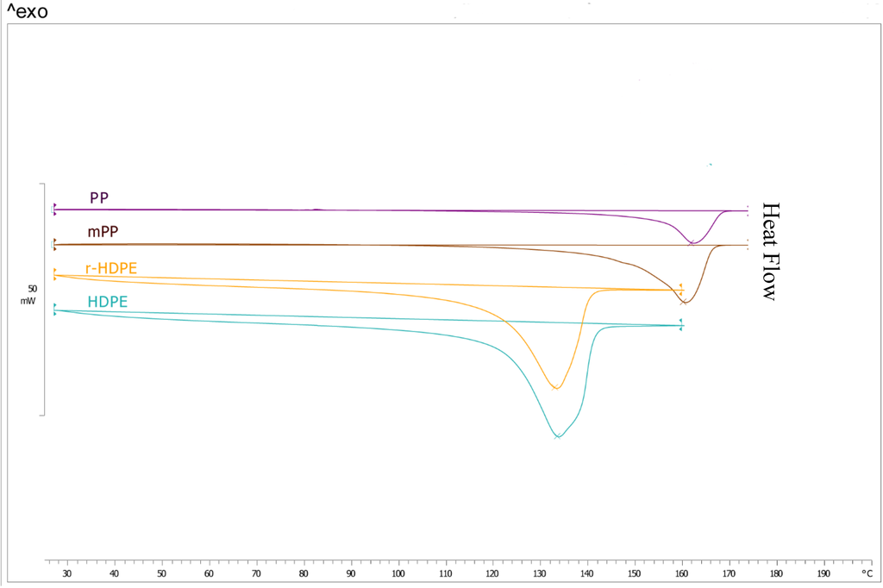Click the 180 tick label on temperature axis
Image resolution: width=883 pixels, height=588 pixels.
point(776,574)
